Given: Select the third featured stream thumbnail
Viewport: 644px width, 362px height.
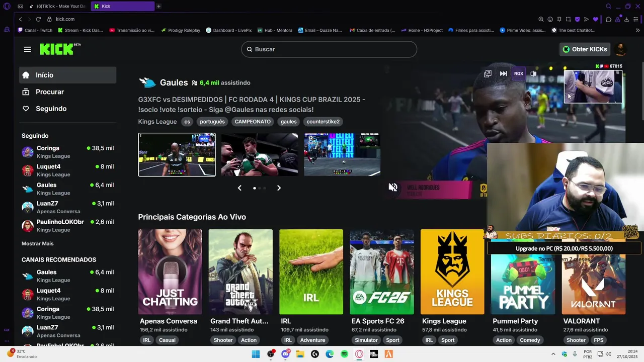Looking at the screenshot, I should point(342,155).
